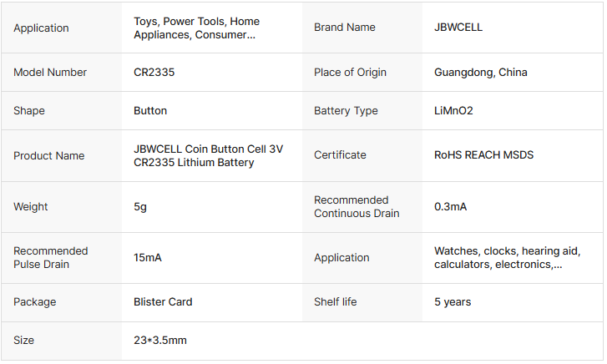Screen dimensions: 607x364
Task: Select the 'RoHS REACH MSDS' certificate text
Action: click(483, 155)
